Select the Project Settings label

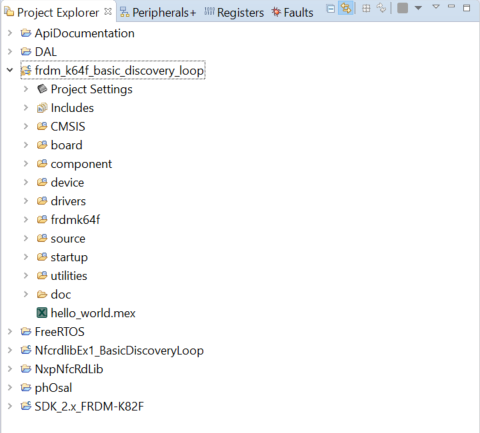pyautogui.click(x=92, y=89)
